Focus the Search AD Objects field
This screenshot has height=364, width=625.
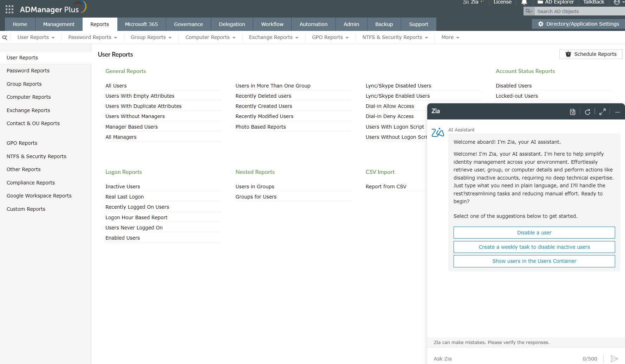(x=579, y=11)
